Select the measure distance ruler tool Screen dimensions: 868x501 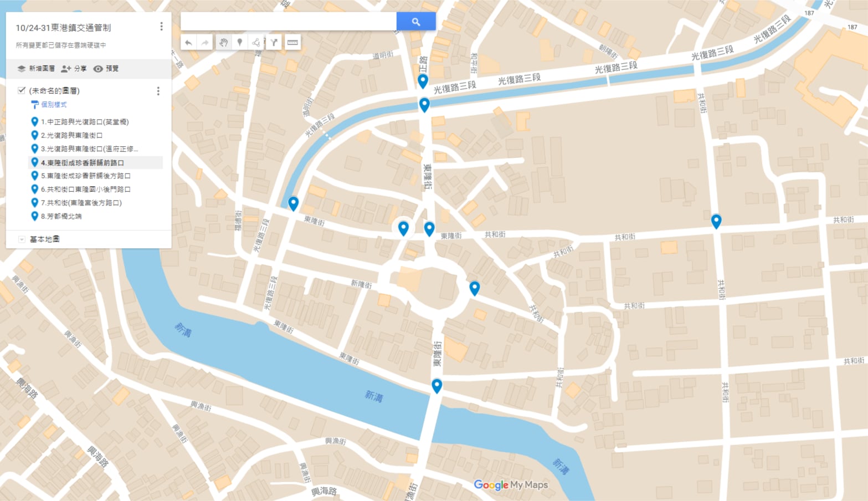pyautogui.click(x=292, y=42)
